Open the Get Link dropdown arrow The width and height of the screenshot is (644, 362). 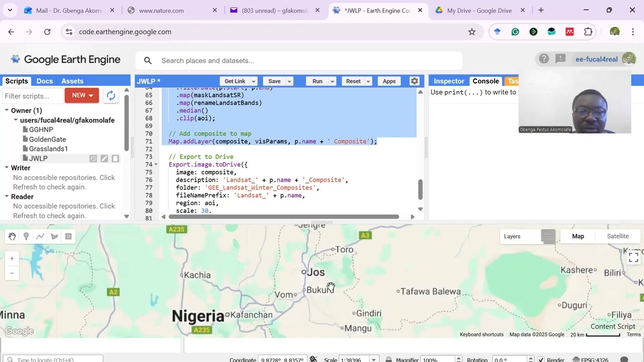pos(254,81)
